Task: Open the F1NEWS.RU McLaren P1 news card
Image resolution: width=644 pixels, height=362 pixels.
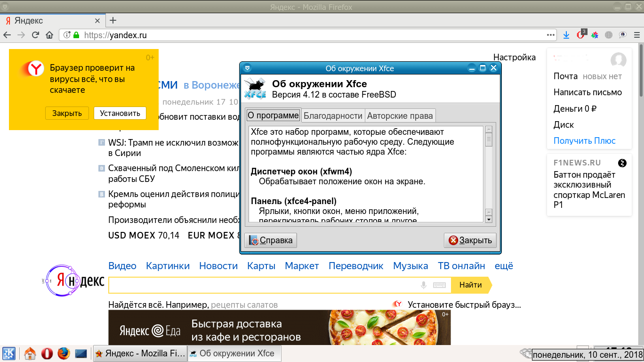Action: (x=589, y=184)
